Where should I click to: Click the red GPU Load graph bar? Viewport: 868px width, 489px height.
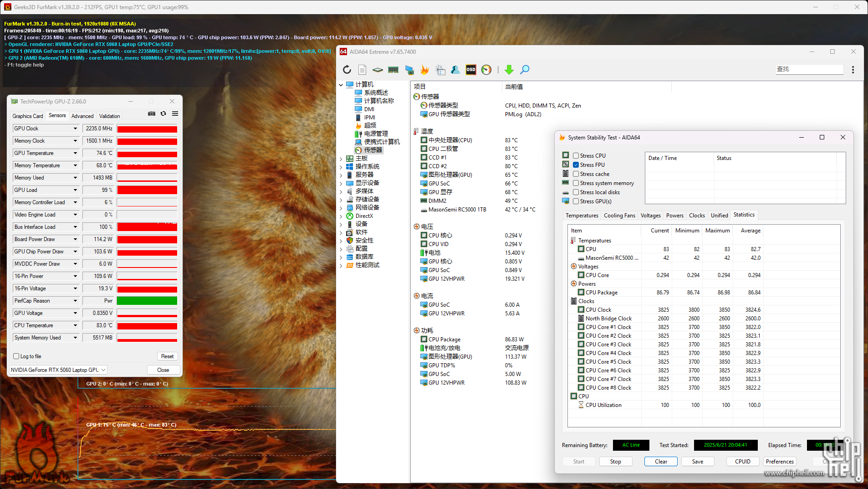[x=147, y=190]
